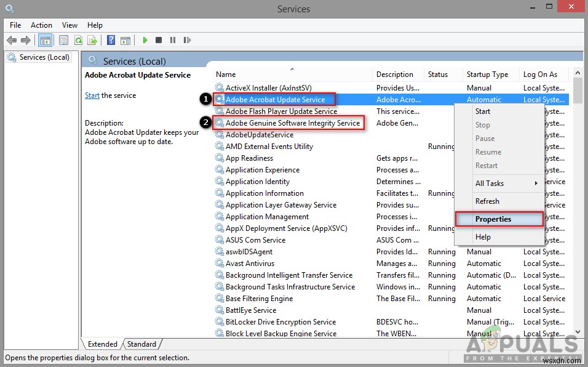The height and width of the screenshot is (367, 588).
Task: Click the back navigation arrow
Action: (11, 40)
